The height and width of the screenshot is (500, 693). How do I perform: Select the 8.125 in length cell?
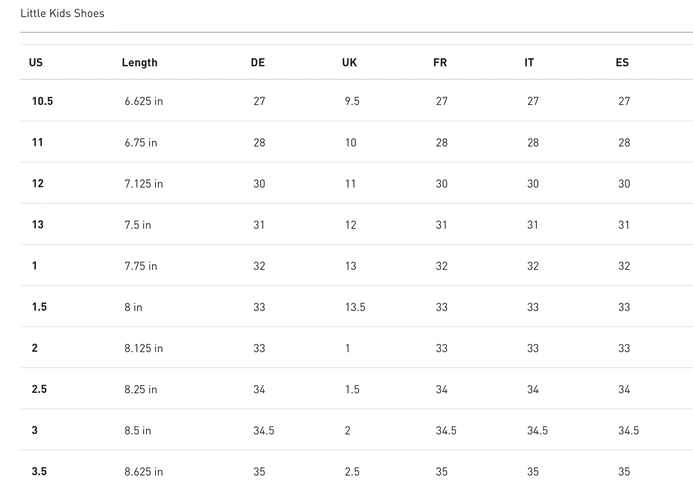click(x=144, y=348)
